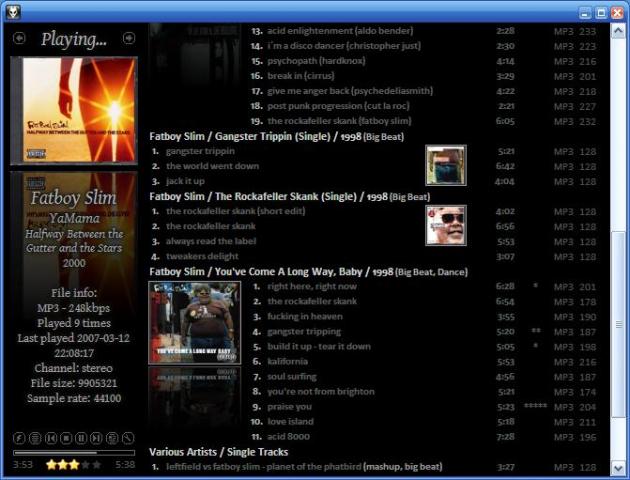This screenshot has width=630, height=480.
Task: Click the vertical scrollbar thumb
Action: coord(618,325)
